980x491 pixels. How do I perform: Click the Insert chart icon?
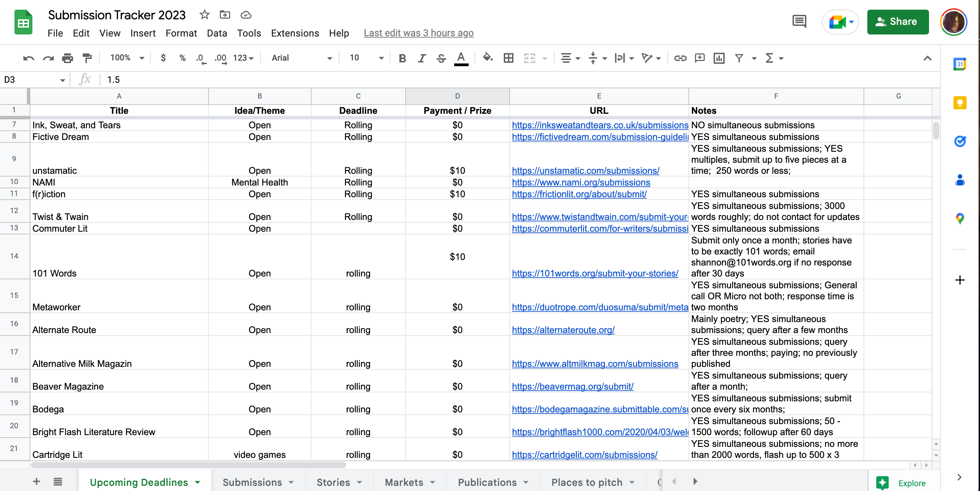pos(719,58)
